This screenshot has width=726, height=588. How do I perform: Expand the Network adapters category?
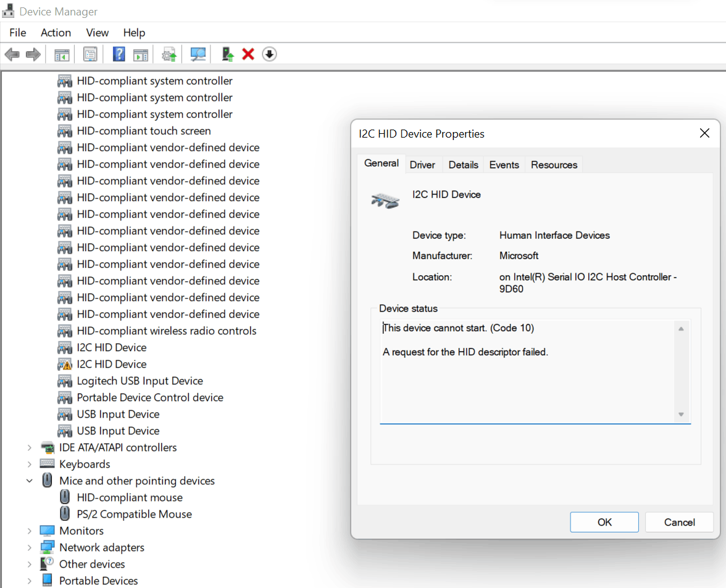click(x=30, y=547)
